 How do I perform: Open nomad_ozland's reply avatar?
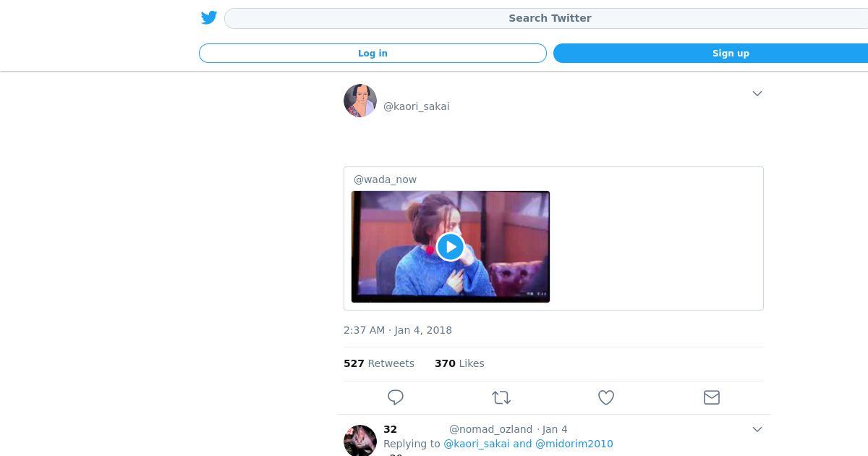coord(360,440)
